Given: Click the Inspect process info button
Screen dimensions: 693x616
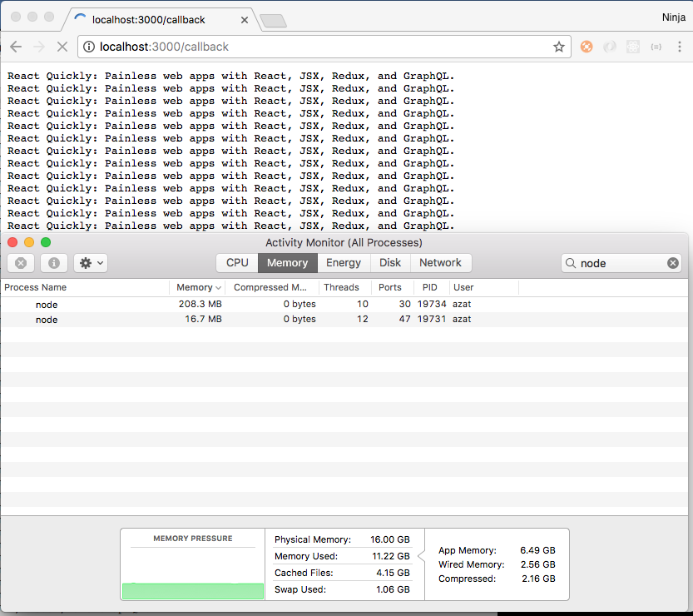Looking at the screenshot, I should (x=54, y=263).
